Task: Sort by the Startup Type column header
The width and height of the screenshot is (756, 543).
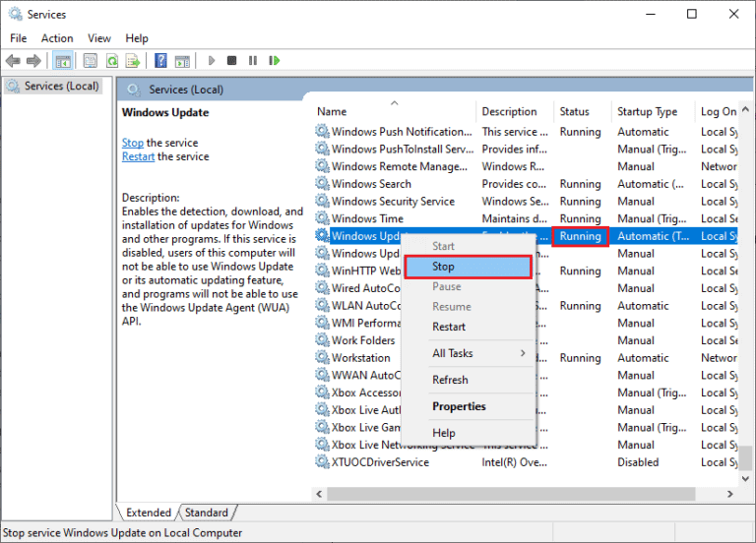Action: [x=653, y=112]
